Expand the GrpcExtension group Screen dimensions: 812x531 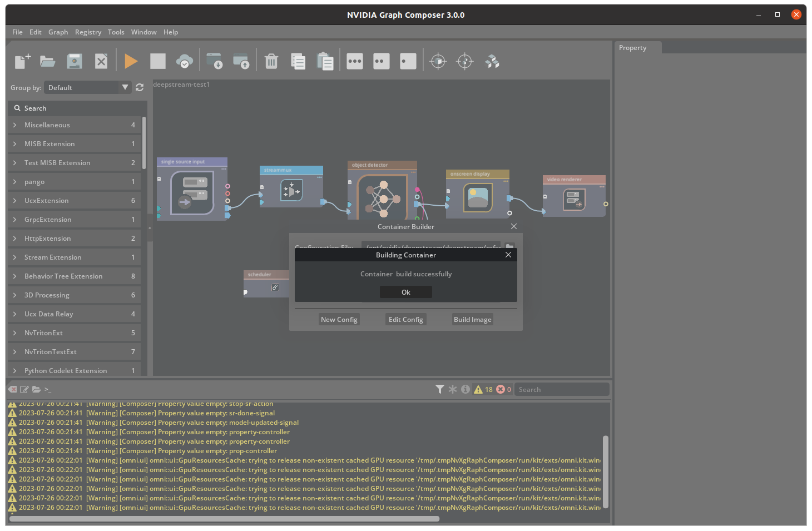[x=74, y=220]
